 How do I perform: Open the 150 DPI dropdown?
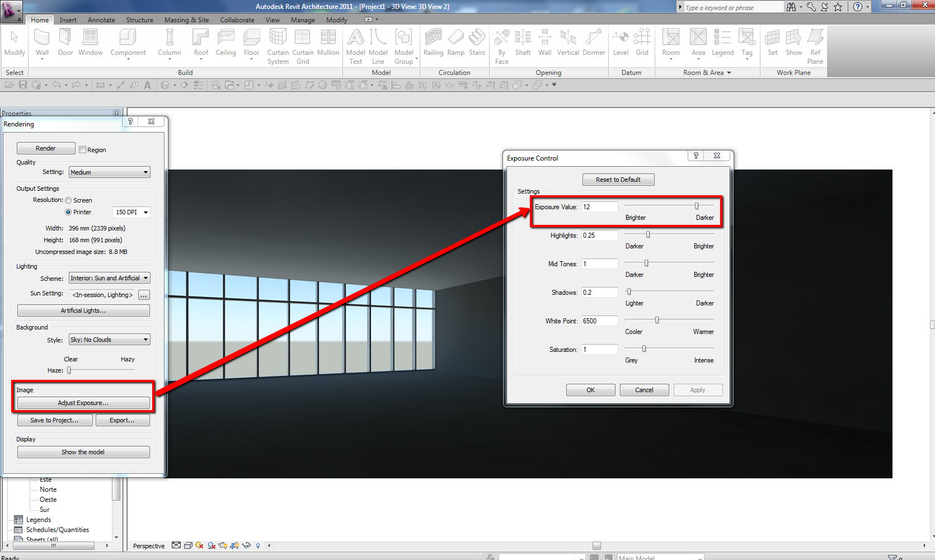tap(131, 212)
